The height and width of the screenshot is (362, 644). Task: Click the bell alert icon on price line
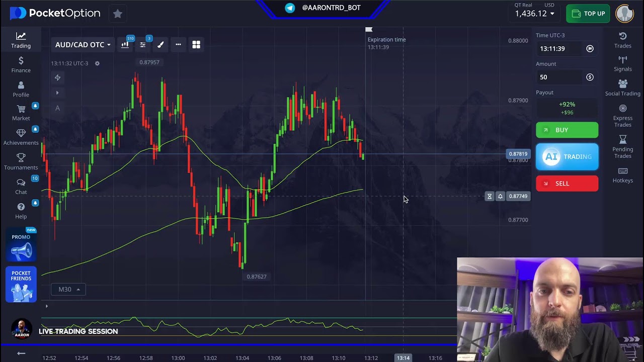pos(500,196)
